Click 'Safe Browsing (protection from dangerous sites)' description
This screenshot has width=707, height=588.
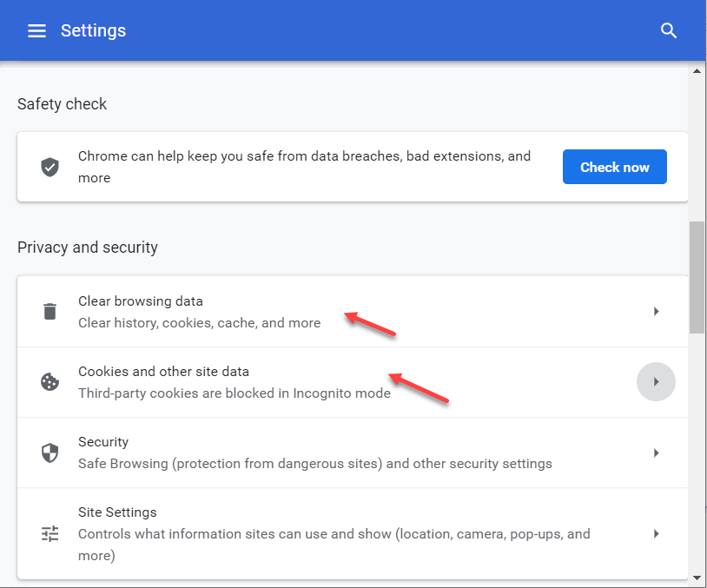pos(314,464)
